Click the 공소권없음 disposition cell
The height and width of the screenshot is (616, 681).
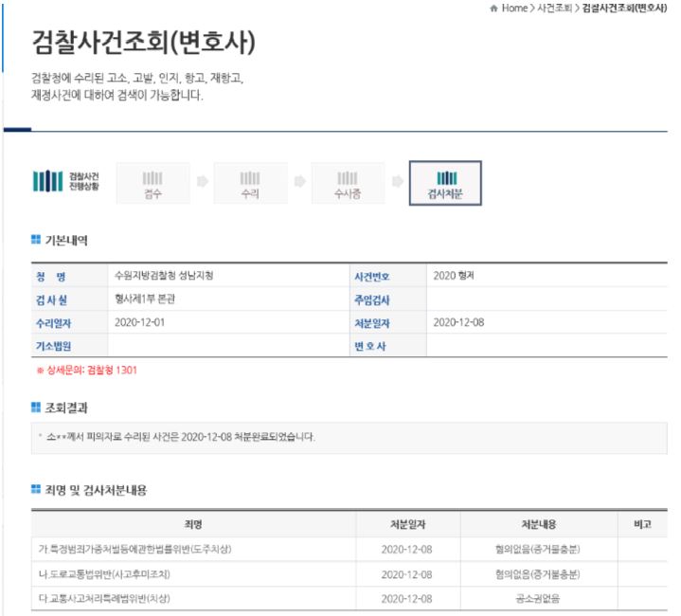coord(538,599)
